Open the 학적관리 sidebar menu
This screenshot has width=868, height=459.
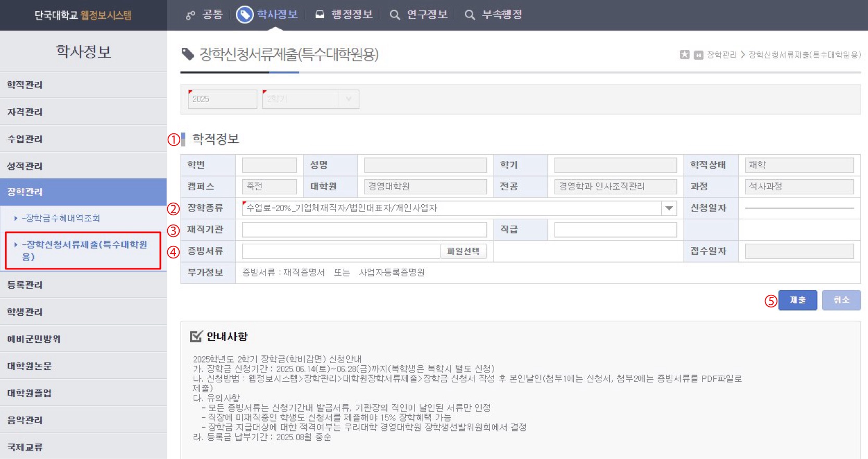coord(83,85)
